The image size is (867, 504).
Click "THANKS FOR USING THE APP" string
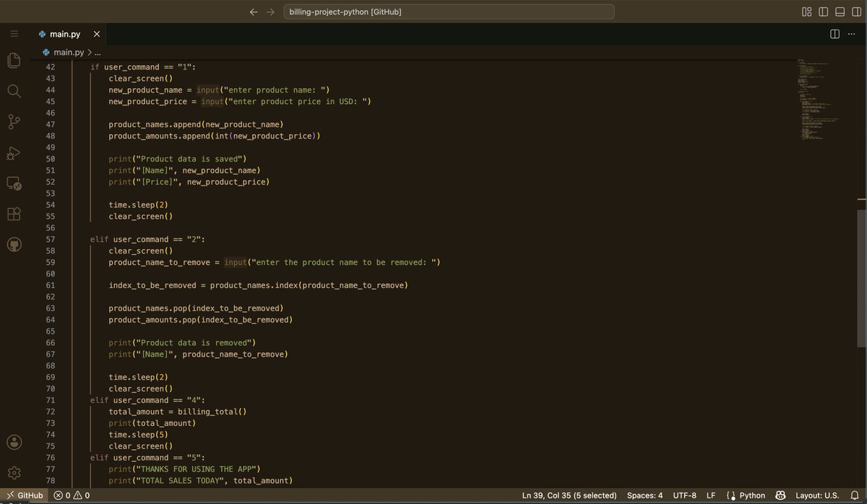(196, 469)
